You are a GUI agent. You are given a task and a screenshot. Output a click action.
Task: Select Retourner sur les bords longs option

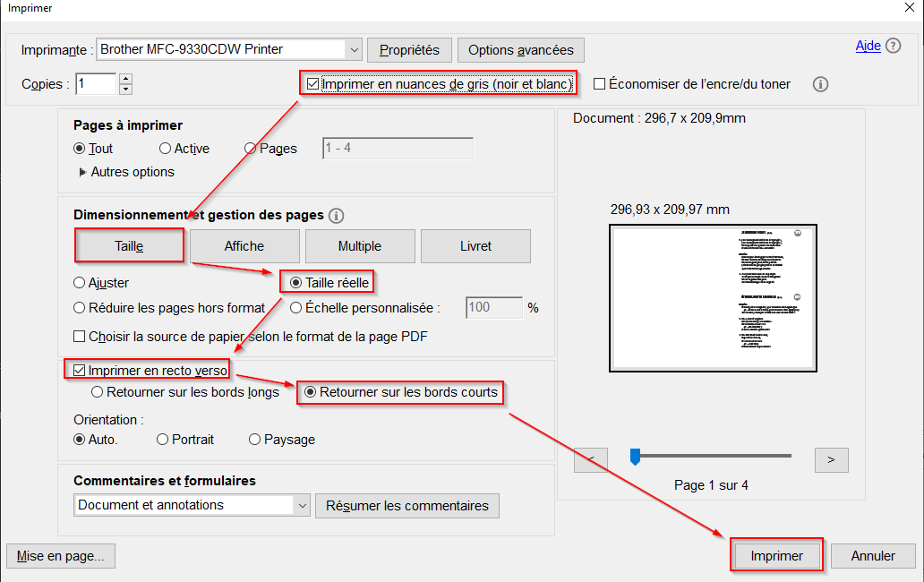(x=98, y=392)
